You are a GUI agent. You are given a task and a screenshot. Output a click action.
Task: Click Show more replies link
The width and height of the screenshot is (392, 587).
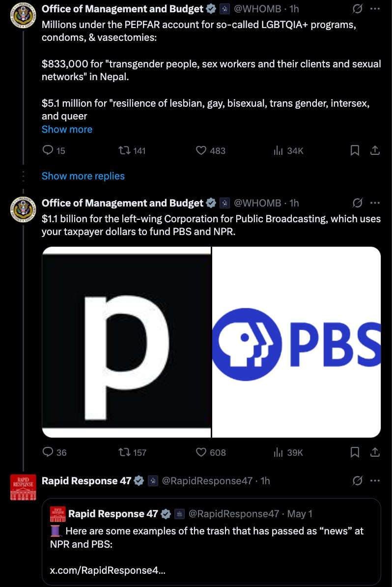(x=83, y=176)
